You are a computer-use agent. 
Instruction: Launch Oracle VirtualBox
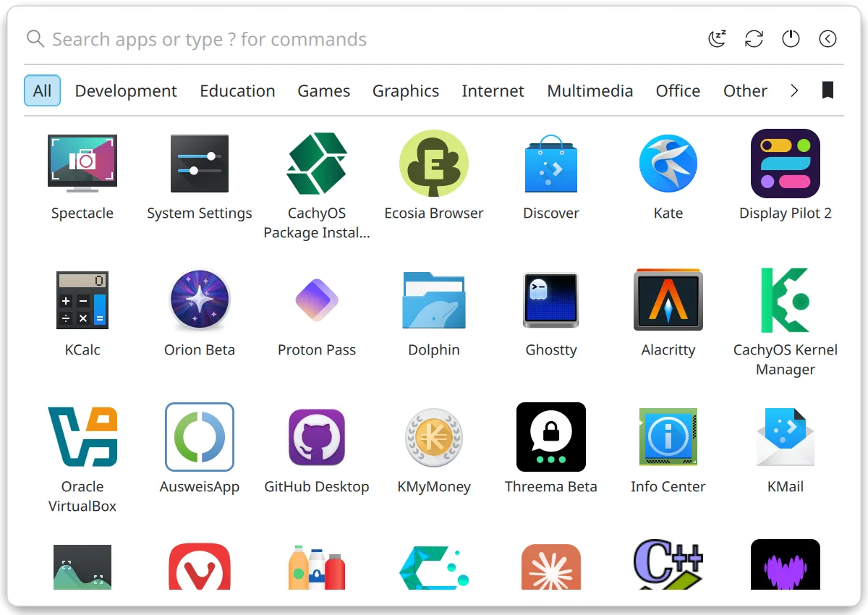(82, 436)
